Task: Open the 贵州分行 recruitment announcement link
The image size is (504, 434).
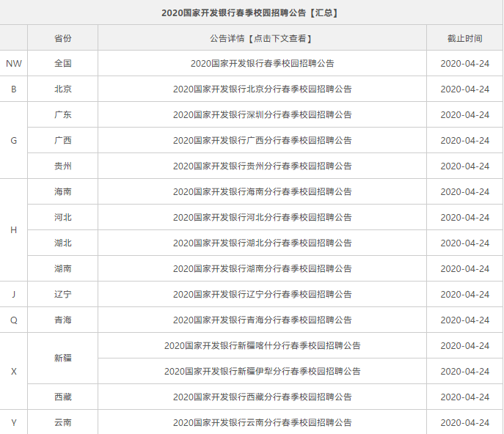Action: tap(263, 166)
